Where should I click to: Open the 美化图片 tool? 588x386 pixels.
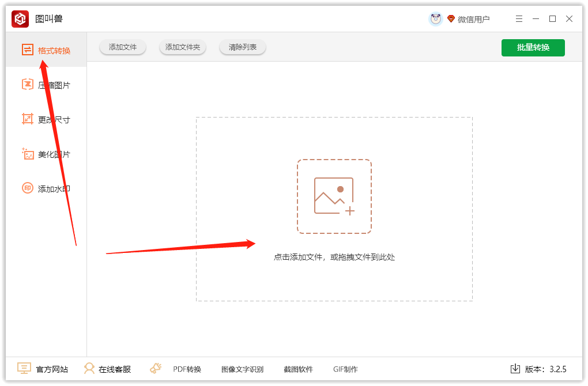tap(46, 154)
